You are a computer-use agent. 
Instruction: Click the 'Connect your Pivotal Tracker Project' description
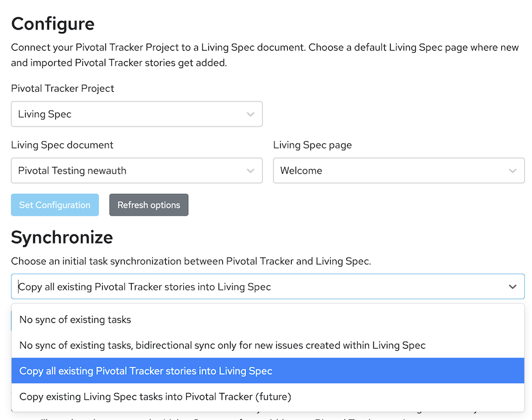click(x=265, y=55)
